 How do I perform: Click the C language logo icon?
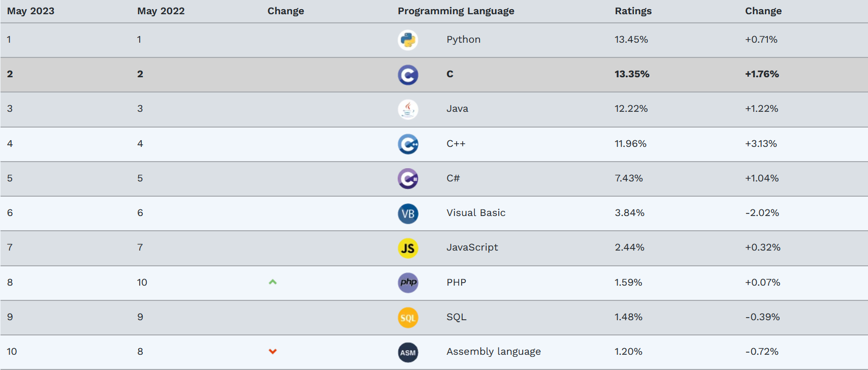[408, 75]
